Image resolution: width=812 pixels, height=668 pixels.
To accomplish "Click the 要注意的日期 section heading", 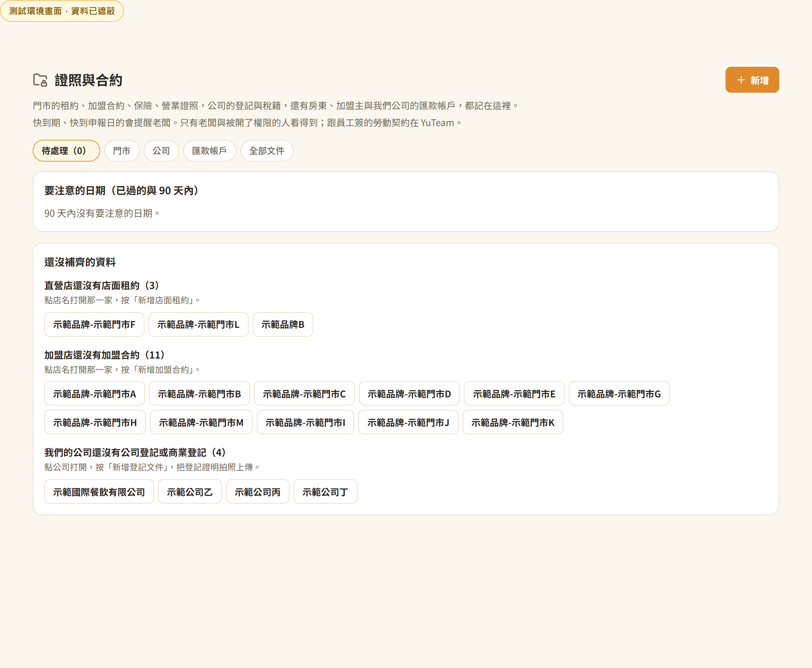I will coord(122,191).
